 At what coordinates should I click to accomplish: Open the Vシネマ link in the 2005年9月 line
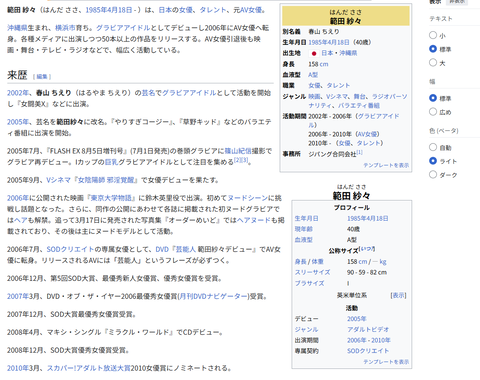click(58, 180)
